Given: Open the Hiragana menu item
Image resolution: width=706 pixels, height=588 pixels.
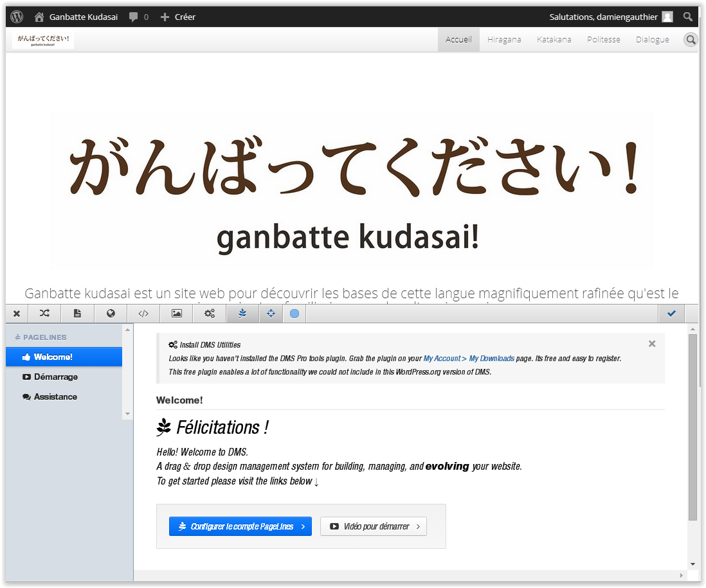Looking at the screenshot, I should click(504, 40).
